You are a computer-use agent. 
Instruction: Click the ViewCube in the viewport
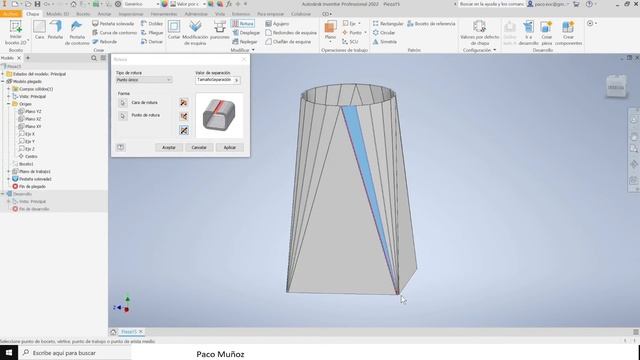[x=616, y=86]
